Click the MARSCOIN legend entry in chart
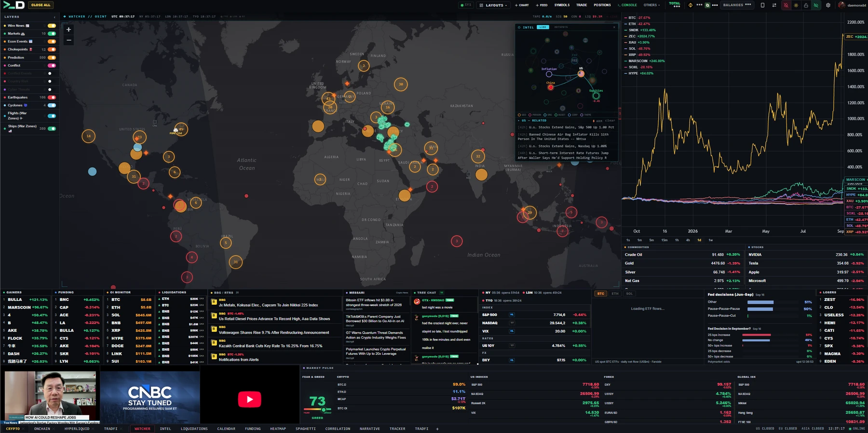Viewport: 868px width, 433px height. coord(644,61)
